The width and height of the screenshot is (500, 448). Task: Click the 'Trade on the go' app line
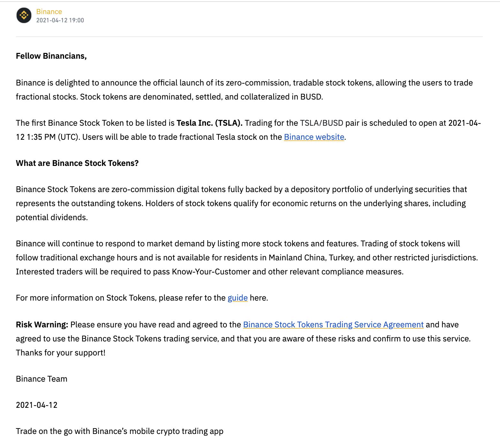119,431
